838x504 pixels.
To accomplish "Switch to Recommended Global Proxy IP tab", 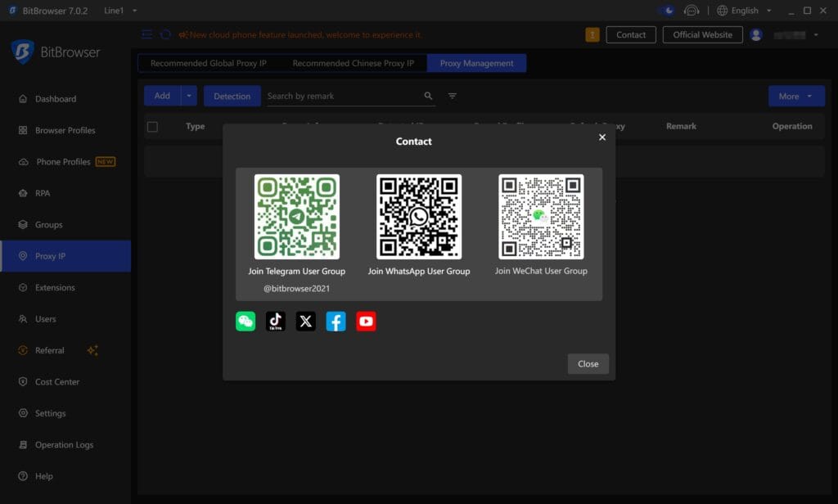I will pyautogui.click(x=209, y=63).
